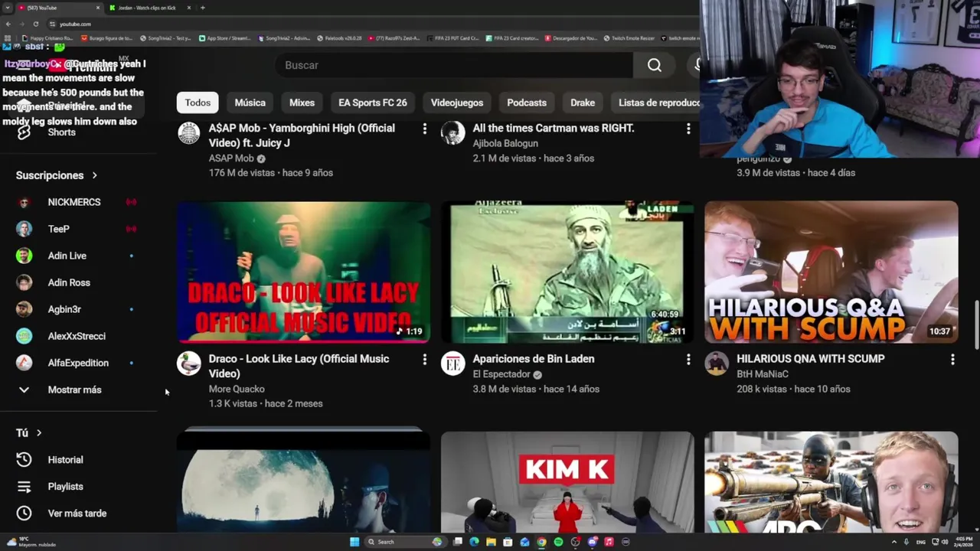Click the More Quacko channel avatar
980x551 pixels.
coord(189,364)
